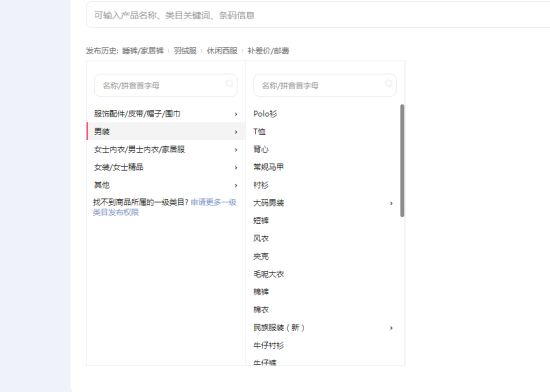Expand the 女装/女士精品 category arrow
Viewport: 550px width, 392px height.
(236, 168)
